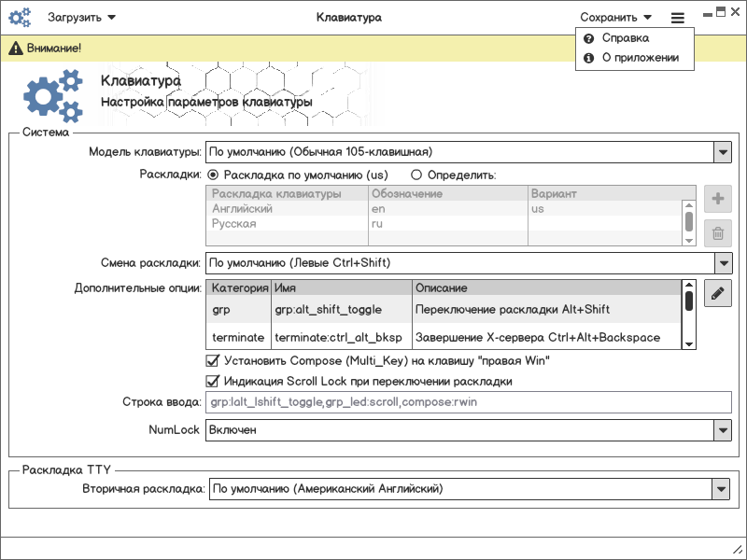Select the "Раскладка по умолчанию (us)" radio button
747x560 pixels.
pos(214,175)
